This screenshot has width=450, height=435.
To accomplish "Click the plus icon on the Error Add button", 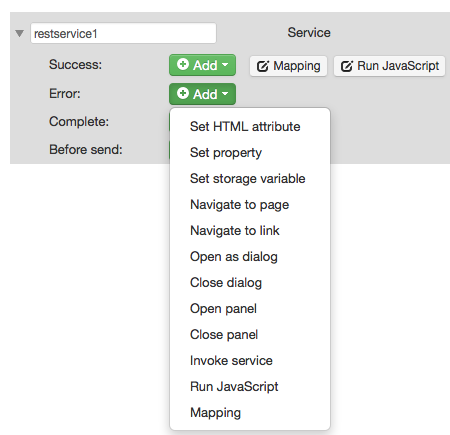I will [x=183, y=93].
